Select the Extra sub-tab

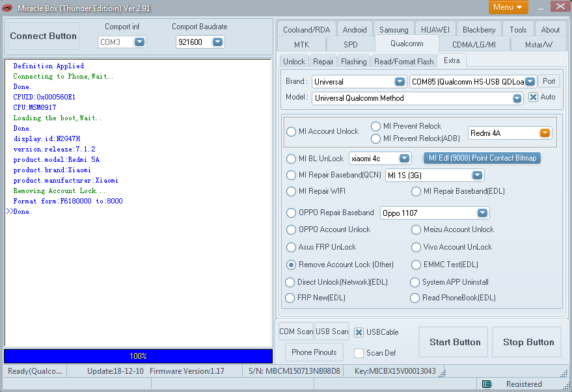(x=452, y=60)
